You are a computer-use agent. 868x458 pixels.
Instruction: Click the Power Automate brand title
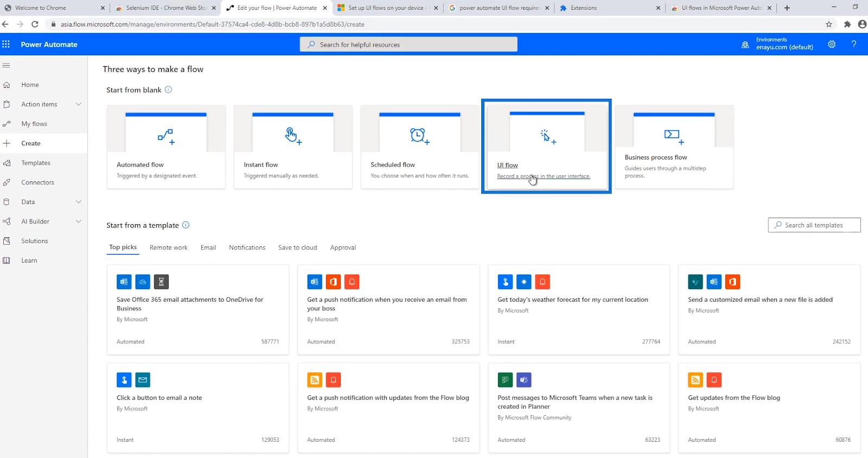[49, 44]
